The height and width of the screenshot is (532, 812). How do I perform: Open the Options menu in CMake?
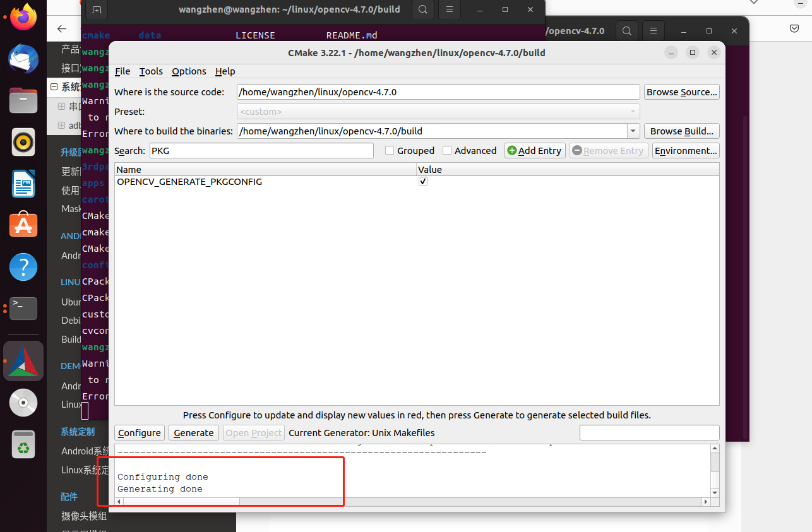pos(189,71)
